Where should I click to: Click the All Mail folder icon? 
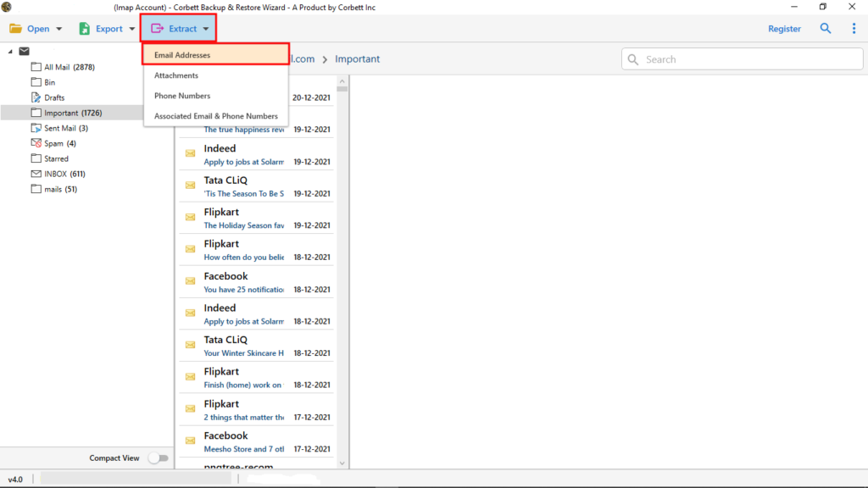click(36, 67)
